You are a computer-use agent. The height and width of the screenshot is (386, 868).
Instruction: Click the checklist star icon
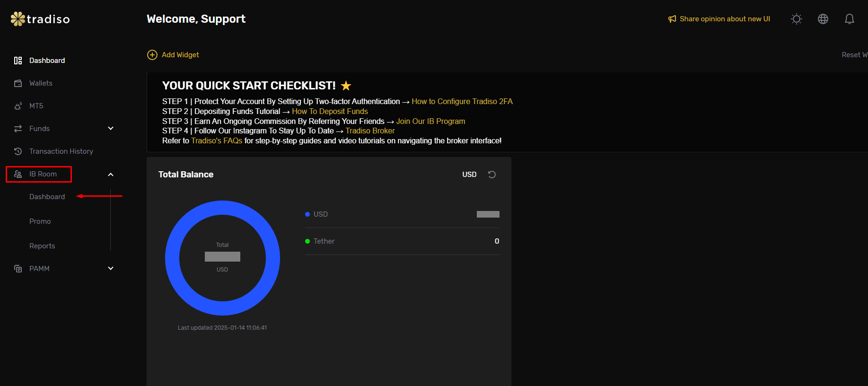click(x=346, y=86)
